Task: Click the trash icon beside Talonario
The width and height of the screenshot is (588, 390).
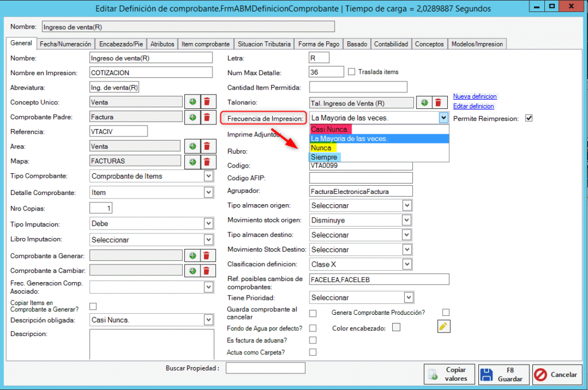Action: click(x=439, y=103)
